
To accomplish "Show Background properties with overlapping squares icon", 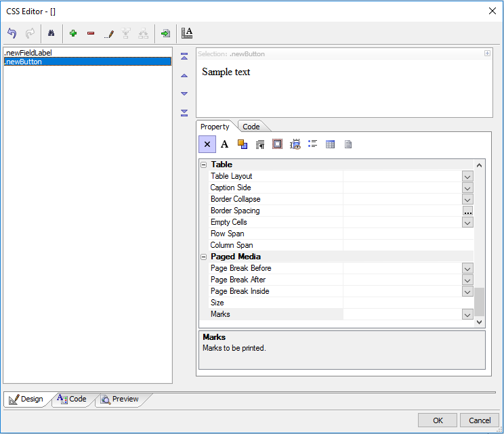I will (x=243, y=144).
